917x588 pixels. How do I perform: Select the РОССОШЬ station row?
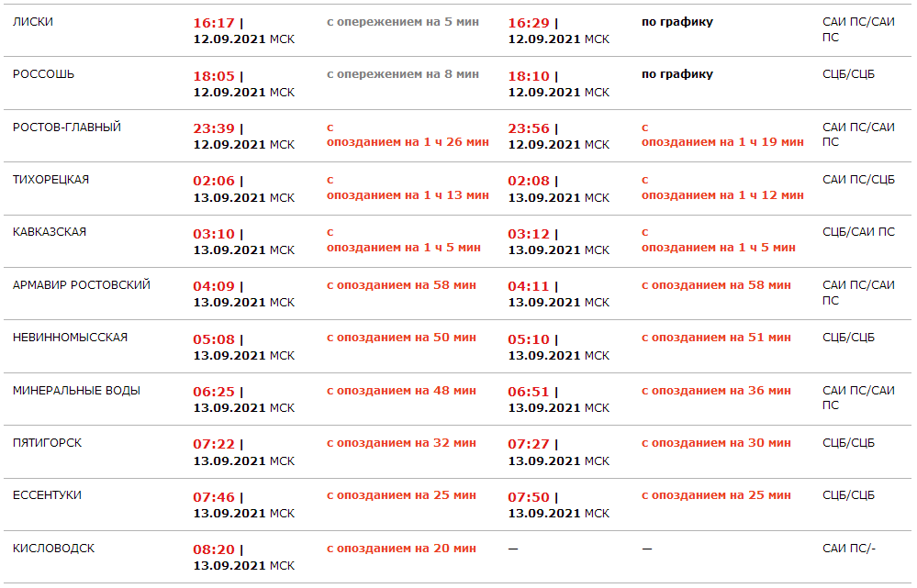[x=43, y=74]
